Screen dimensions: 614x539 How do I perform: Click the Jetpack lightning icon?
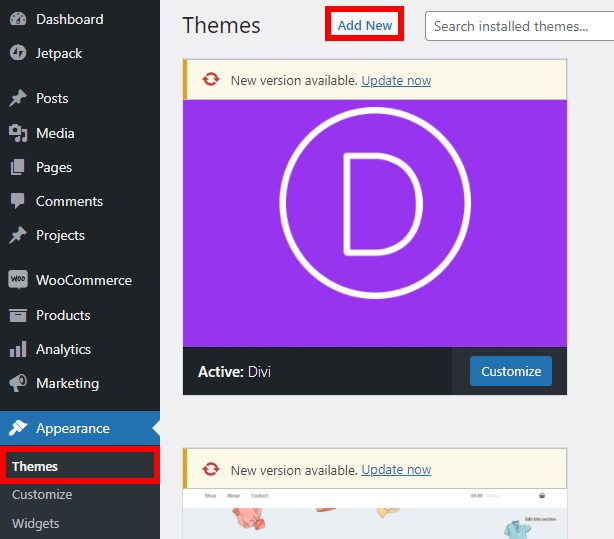pyautogui.click(x=18, y=53)
